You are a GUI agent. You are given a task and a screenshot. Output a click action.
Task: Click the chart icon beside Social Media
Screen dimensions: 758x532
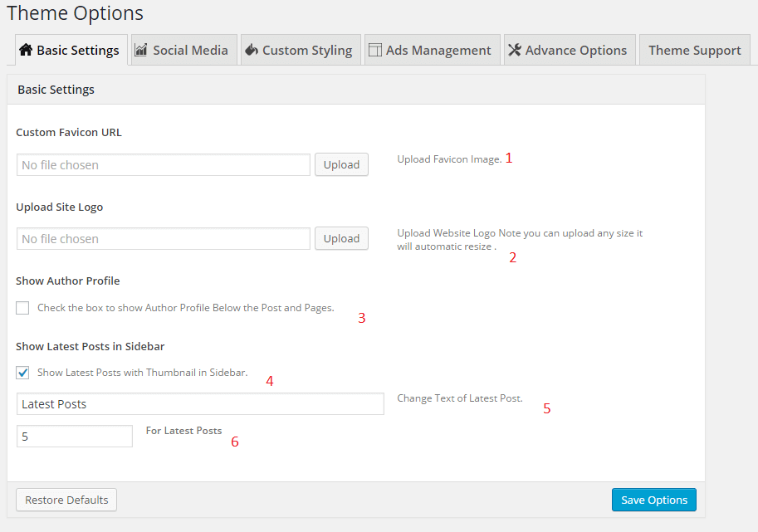click(141, 50)
